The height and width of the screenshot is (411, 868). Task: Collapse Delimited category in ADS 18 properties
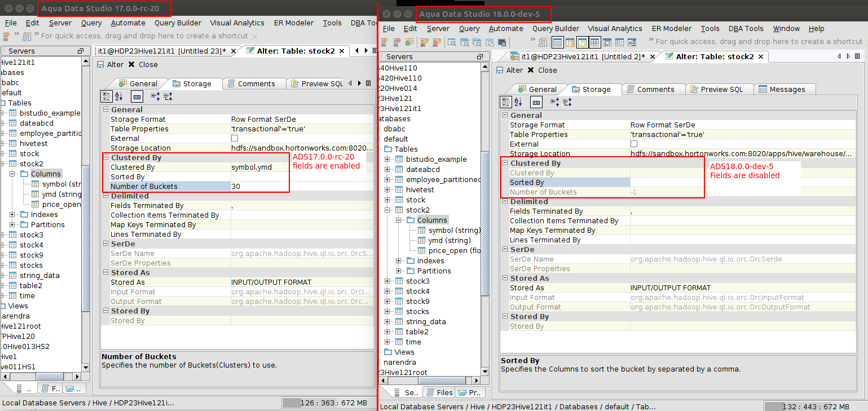[x=505, y=201]
